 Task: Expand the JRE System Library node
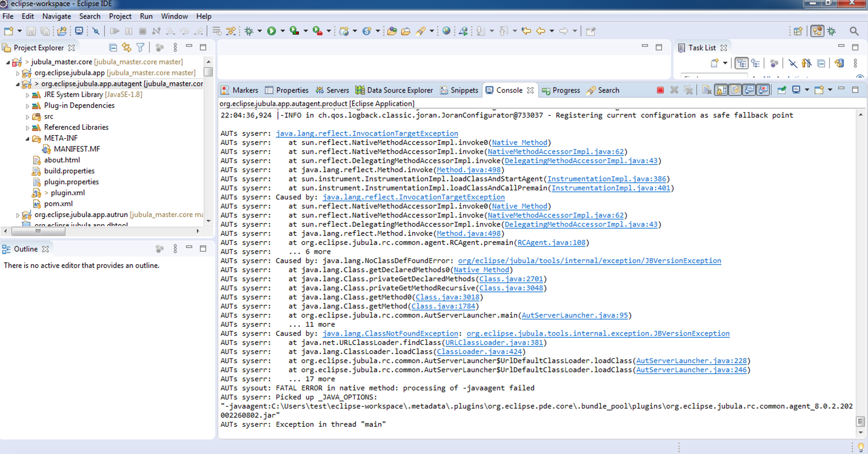coord(28,95)
